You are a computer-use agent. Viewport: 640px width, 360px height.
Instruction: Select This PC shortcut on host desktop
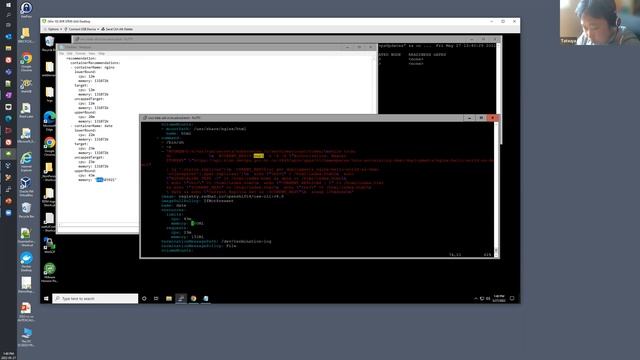26,337
